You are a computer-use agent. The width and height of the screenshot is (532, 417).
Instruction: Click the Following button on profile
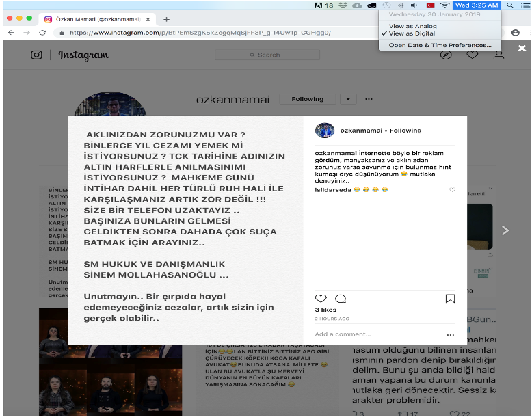coord(308,99)
